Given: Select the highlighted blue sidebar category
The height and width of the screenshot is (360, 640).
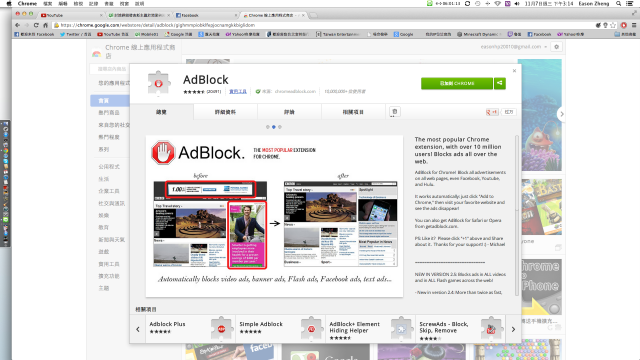Looking at the screenshot, I should [x=110, y=100].
